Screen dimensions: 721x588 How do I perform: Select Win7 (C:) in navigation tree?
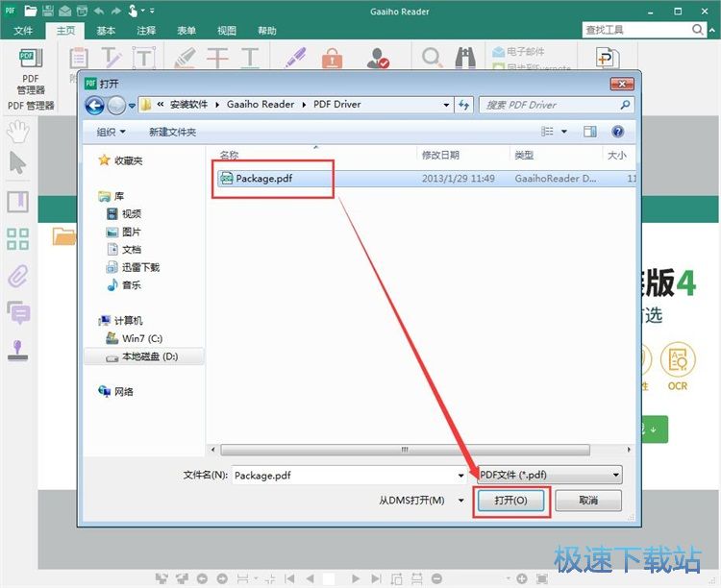135,338
